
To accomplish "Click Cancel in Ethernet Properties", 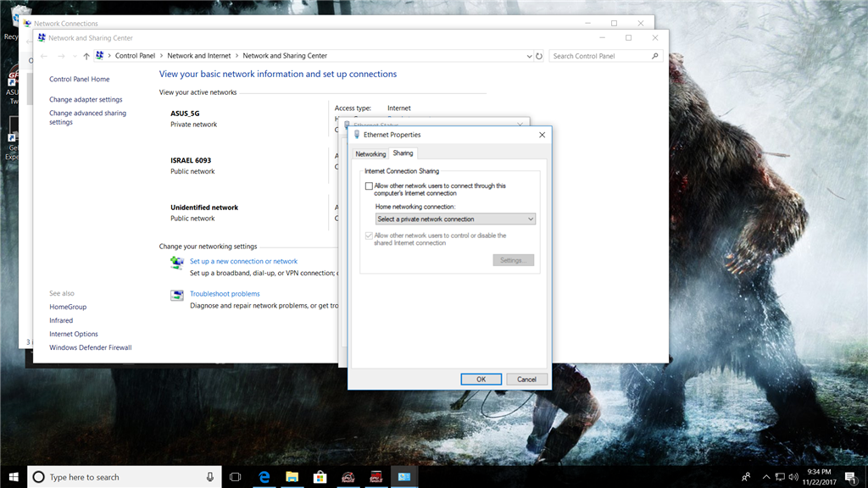I will point(526,379).
